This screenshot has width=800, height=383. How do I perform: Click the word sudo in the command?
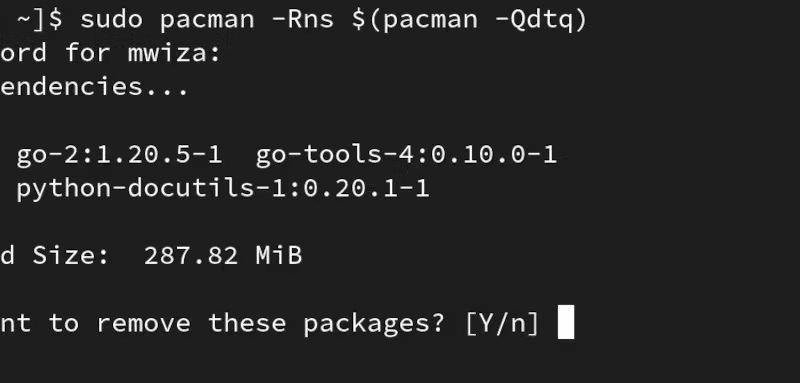coord(111,19)
